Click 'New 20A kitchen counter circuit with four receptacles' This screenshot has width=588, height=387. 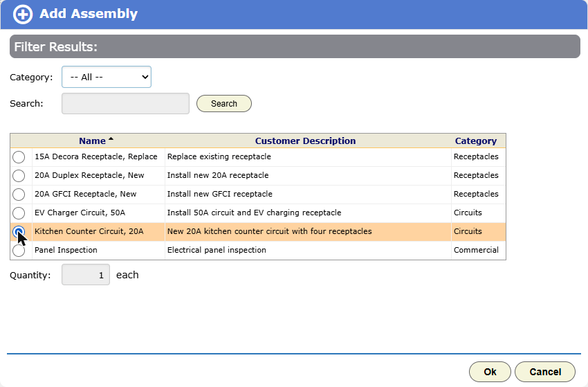coord(270,232)
